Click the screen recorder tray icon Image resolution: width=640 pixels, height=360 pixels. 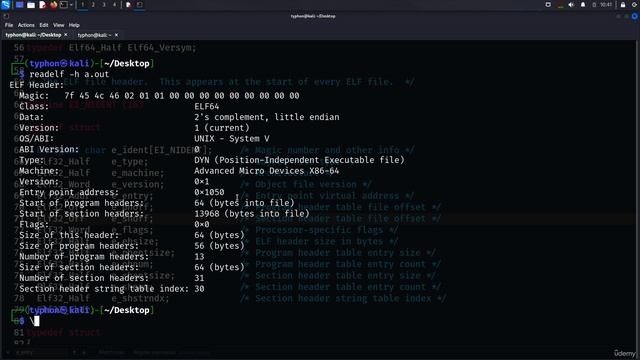pyautogui.click(x=548, y=5)
